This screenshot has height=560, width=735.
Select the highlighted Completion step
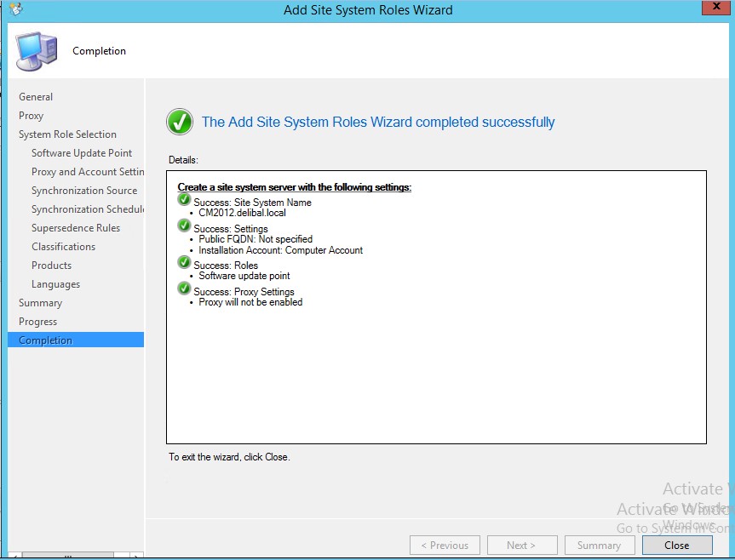pos(45,340)
